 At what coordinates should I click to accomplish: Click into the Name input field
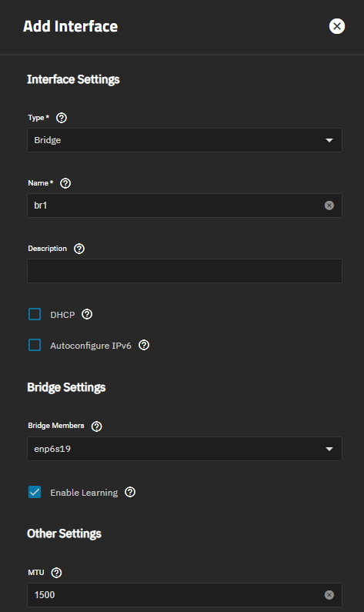pyautogui.click(x=175, y=206)
